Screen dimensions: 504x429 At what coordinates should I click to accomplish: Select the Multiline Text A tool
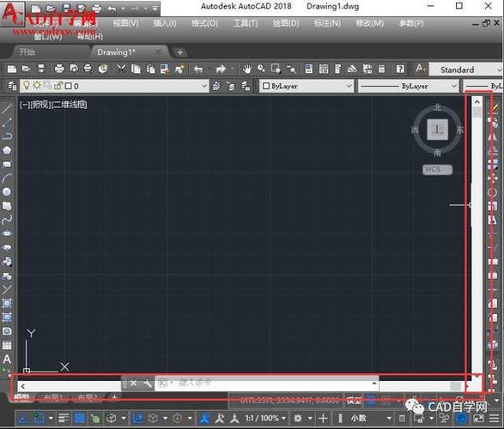coord(7,359)
